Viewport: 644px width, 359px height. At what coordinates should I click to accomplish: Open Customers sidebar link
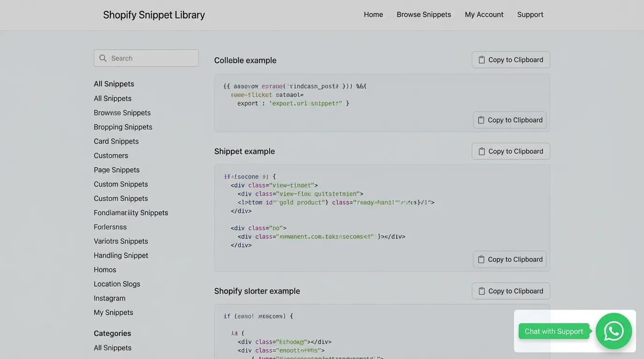click(111, 156)
